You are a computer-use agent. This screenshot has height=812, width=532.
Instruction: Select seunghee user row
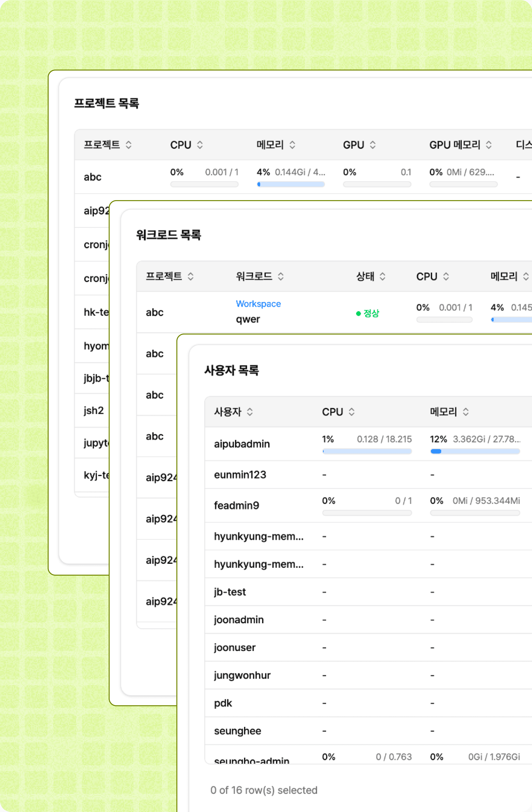pos(368,731)
